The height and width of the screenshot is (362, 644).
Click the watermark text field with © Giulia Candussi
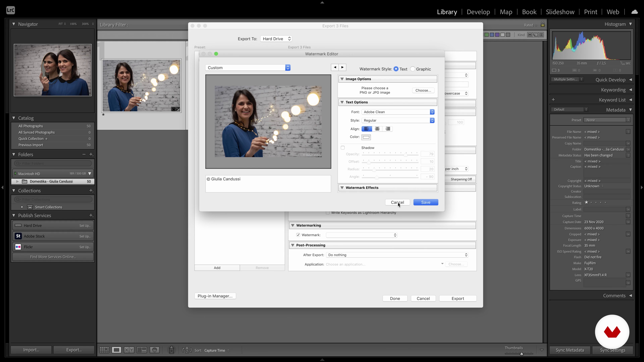pos(268,184)
